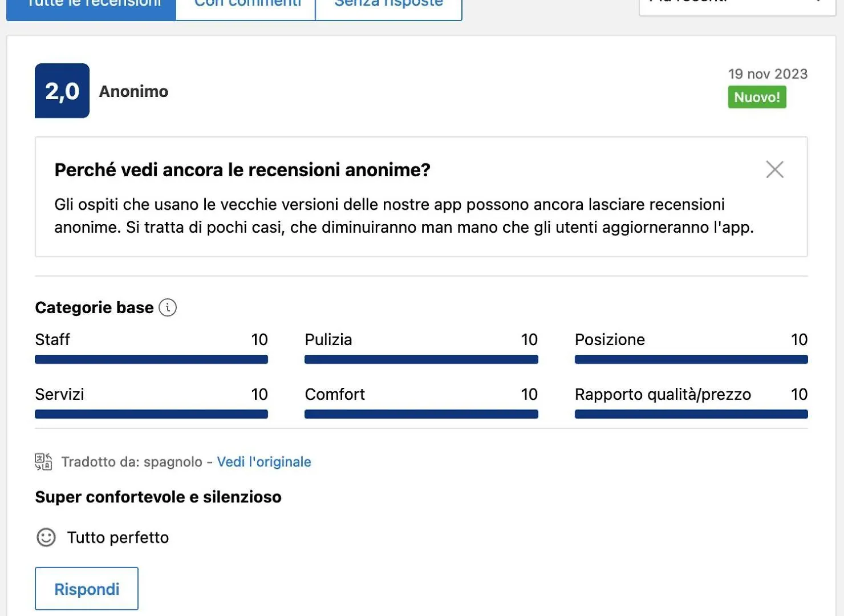
Task: Click the Rispondi button
Action: point(87,589)
